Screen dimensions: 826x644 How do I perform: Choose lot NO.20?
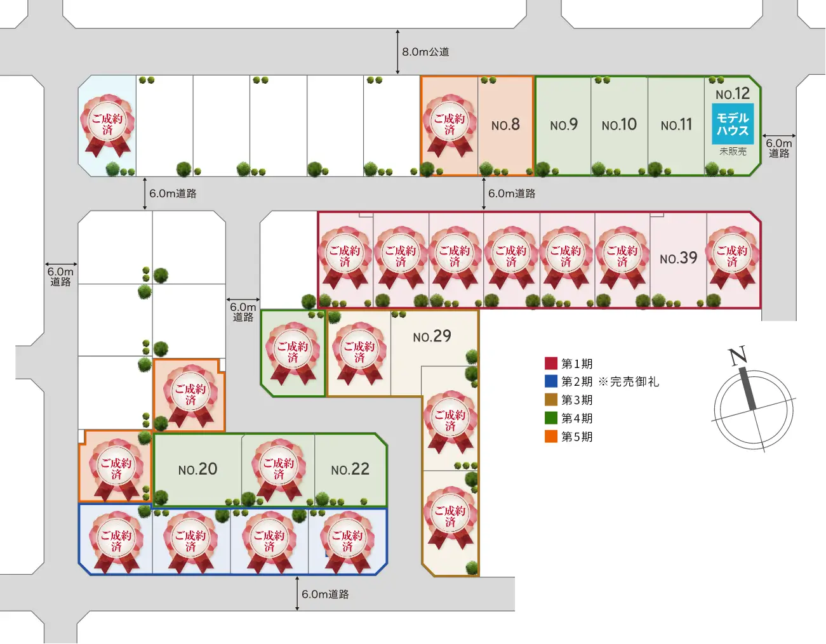(x=197, y=470)
